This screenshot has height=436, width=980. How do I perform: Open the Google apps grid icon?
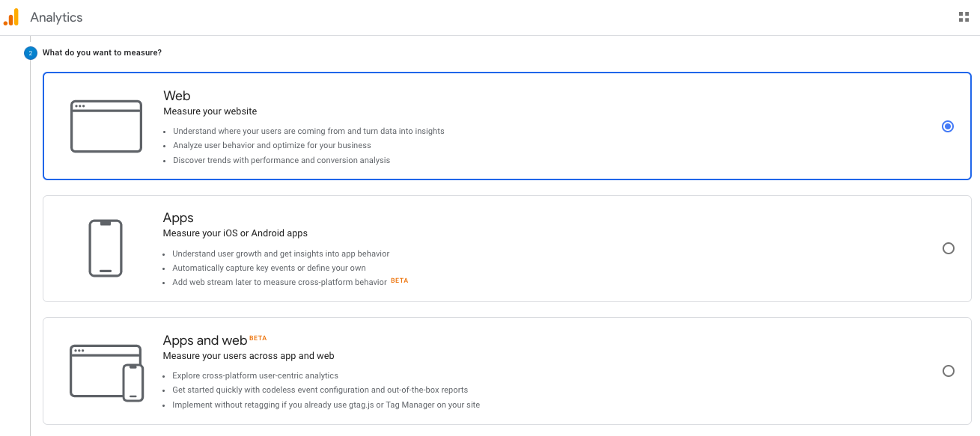pos(964,17)
